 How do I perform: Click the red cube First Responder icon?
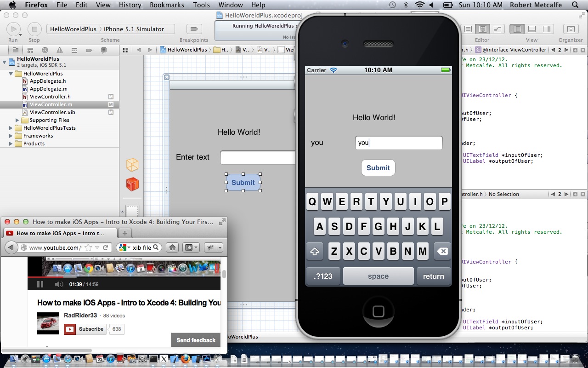coord(132,184)
